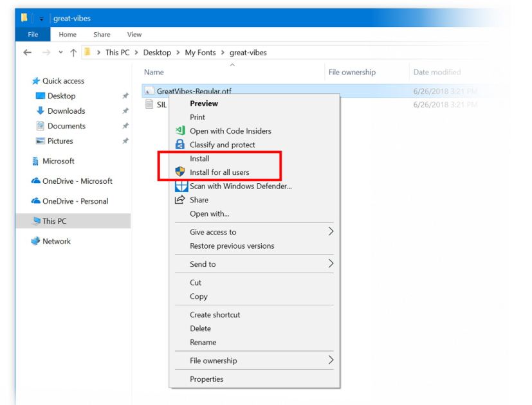Select the GreatVibes-Regular.otf file icon

[151, 89]
